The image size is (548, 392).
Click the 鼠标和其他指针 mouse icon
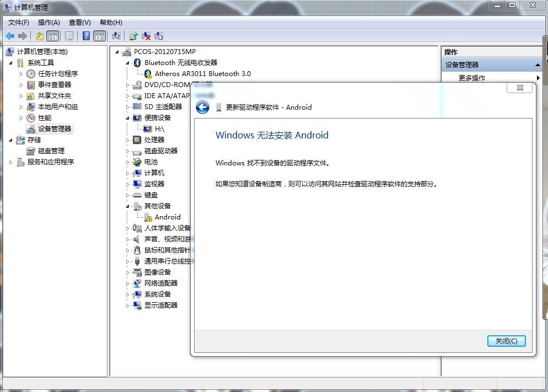(137, 250)
